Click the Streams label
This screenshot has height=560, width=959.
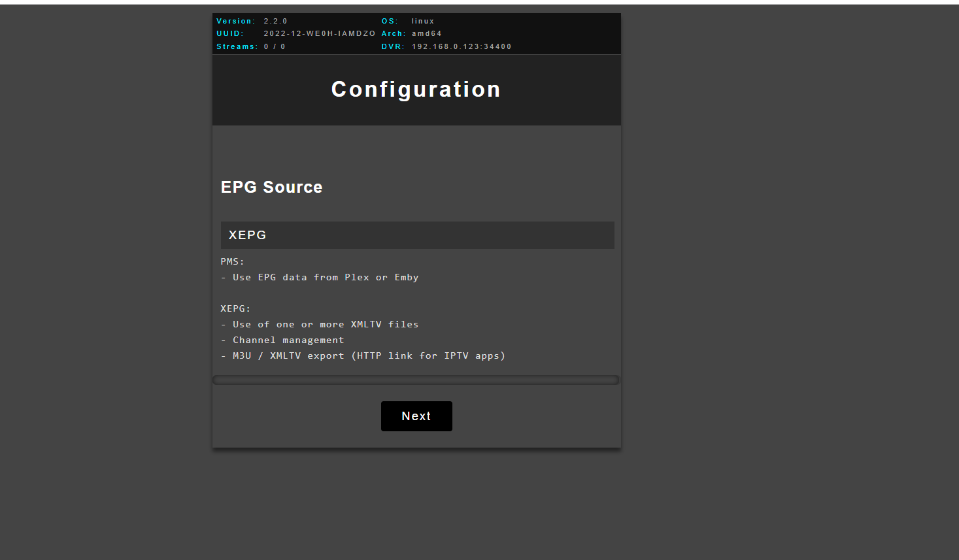pyautogui.click(x=237, y=47)
